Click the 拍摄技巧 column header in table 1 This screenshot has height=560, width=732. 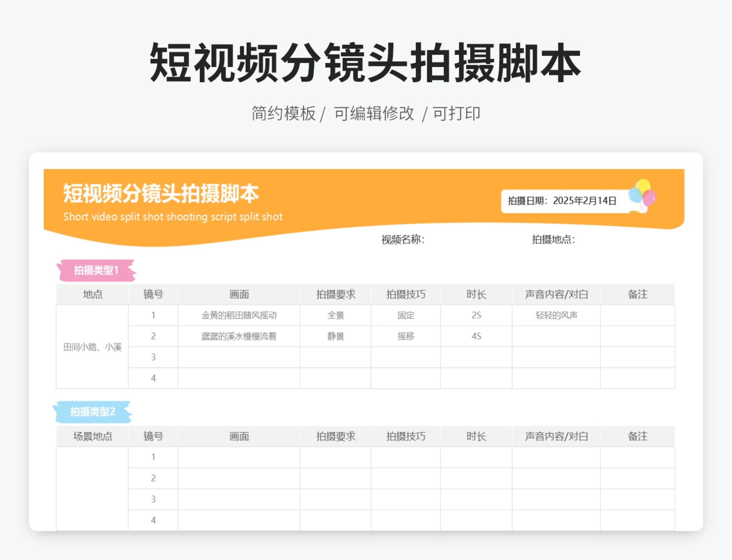click(x=406, y=294)
